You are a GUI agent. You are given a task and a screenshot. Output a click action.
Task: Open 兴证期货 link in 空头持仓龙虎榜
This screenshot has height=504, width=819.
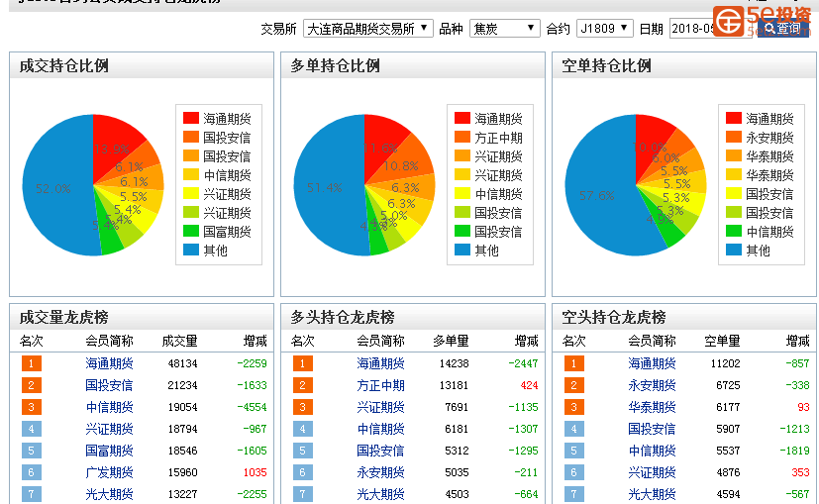[x=652, y=472]
